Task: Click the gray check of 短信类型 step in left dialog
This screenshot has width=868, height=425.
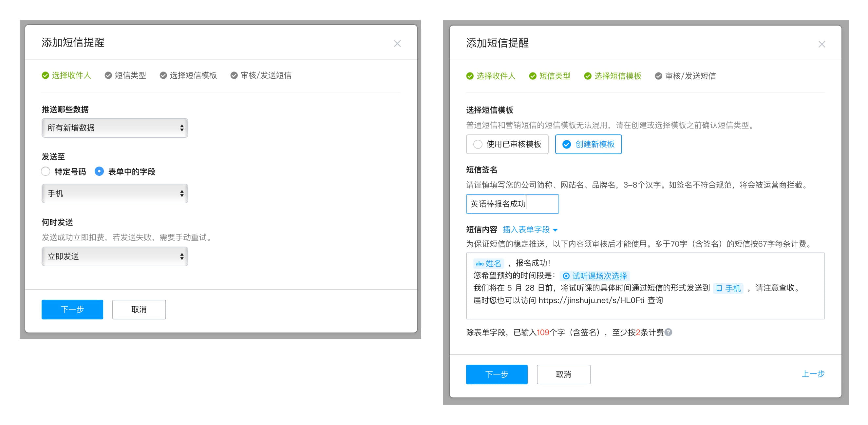Action: (108, 75)
